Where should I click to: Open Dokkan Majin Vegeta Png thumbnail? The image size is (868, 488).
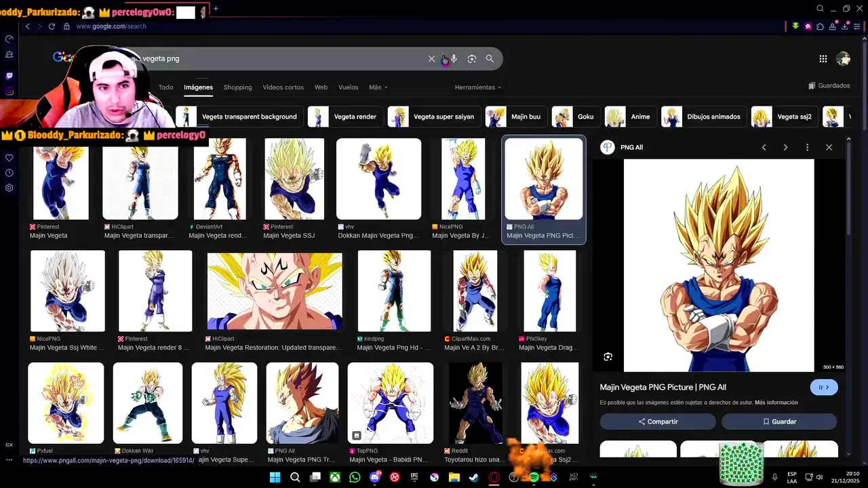[378, 179]
